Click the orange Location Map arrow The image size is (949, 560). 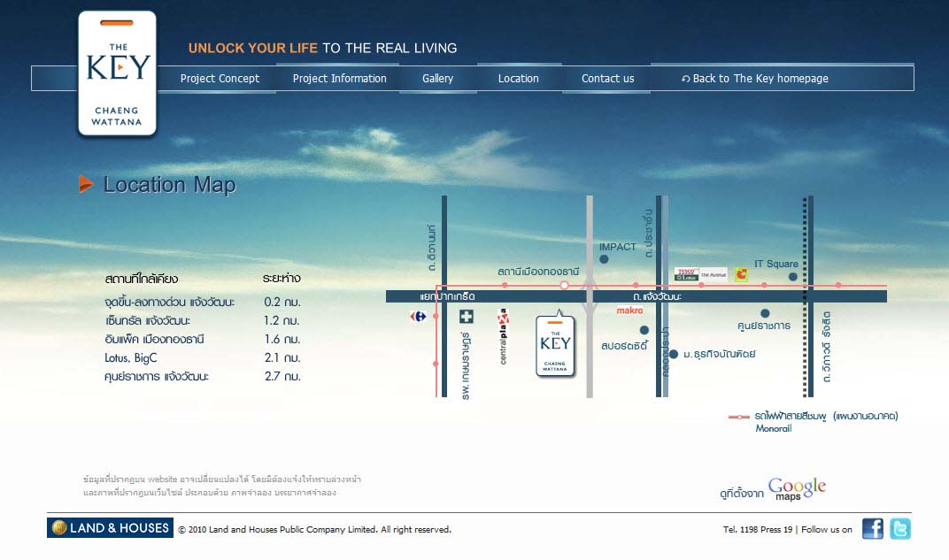(x=86, y=184)
